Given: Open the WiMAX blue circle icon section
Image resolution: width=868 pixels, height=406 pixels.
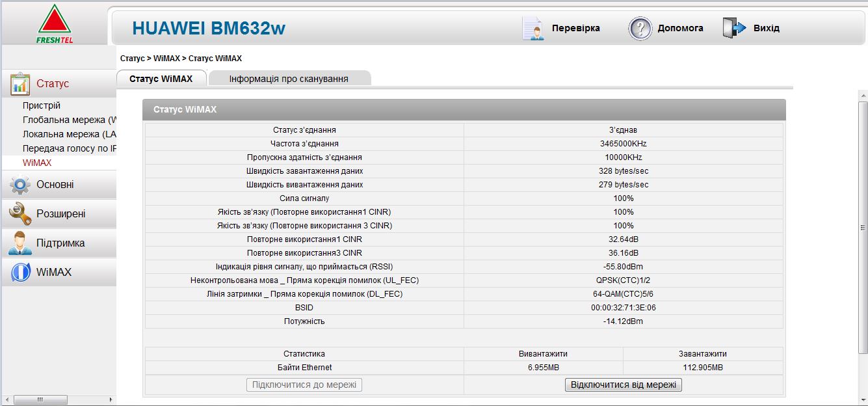Looking at the screenshot, I should 20,272.
